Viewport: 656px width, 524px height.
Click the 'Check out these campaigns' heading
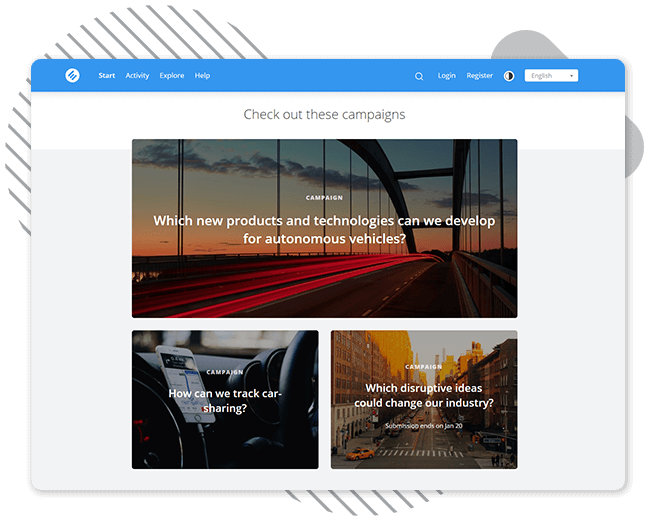324,114
